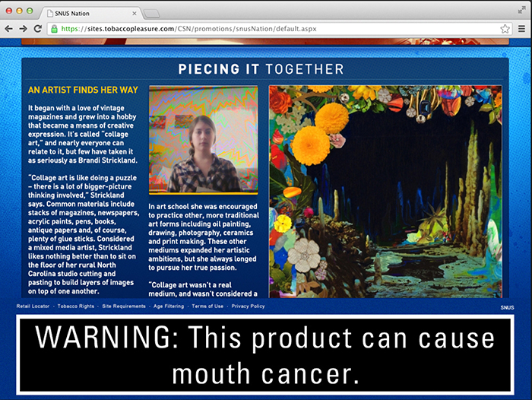The height and width of the screenshot is (400, 532).
Task: Open the Tobacco Rights footer link
Action: (76, 306)
